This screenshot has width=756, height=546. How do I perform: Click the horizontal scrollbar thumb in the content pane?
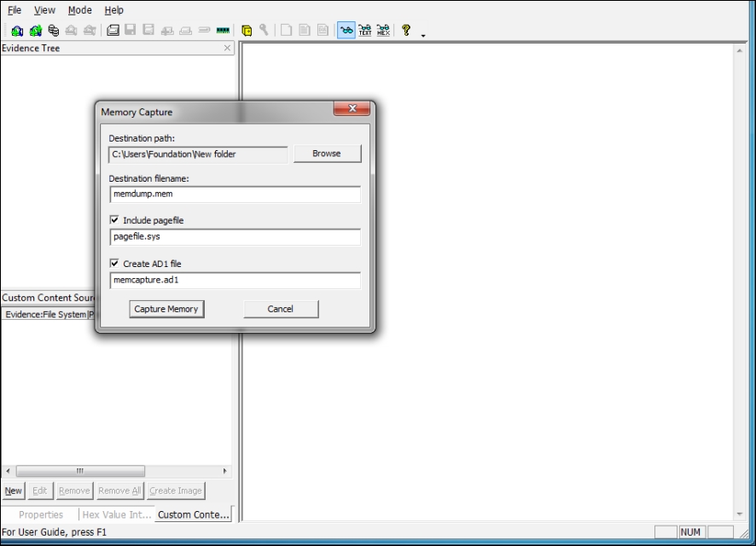(80, 471)
